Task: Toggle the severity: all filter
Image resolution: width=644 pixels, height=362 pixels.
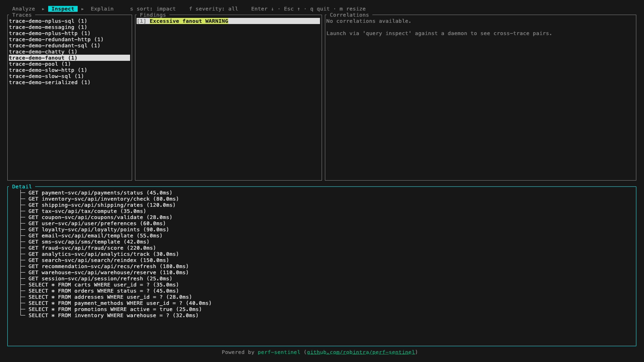Action: point(214,9)
